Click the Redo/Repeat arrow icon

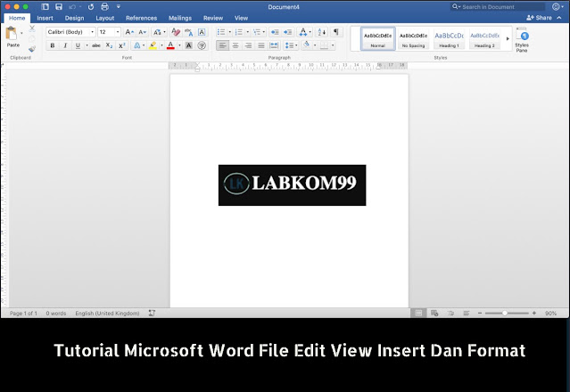pos(91,6)
